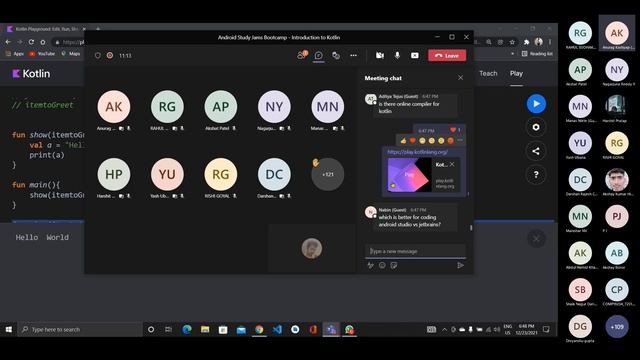Select PJ avatar in side participants strip
The image size is (640, 360).
click(616, 216)
